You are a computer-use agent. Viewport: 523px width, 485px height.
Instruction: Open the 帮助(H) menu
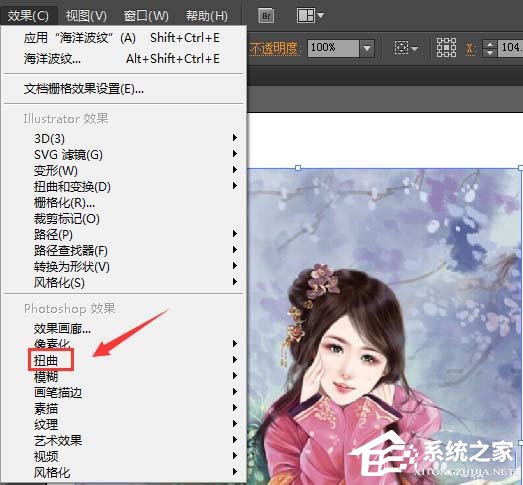(207, 16)
